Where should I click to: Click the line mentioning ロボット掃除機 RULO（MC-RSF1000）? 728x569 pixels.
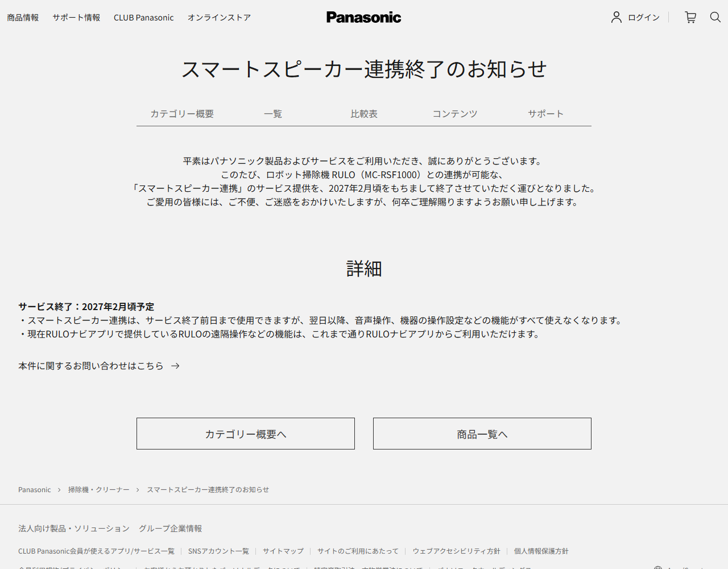[364, 175]
